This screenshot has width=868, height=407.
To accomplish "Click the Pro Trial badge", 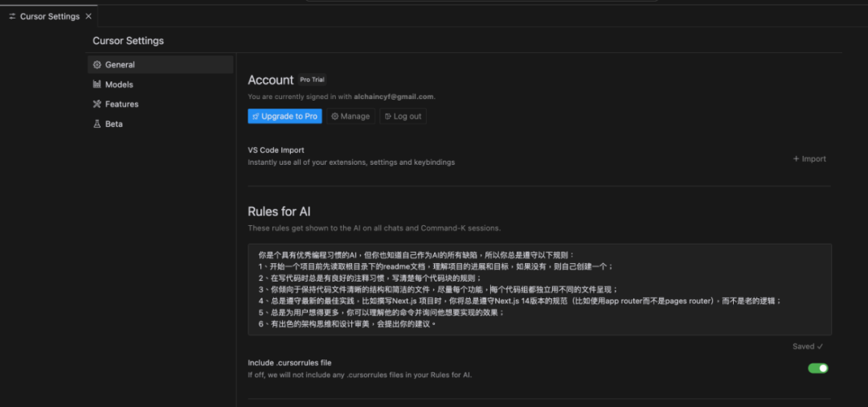I will [x=312, y=80].
